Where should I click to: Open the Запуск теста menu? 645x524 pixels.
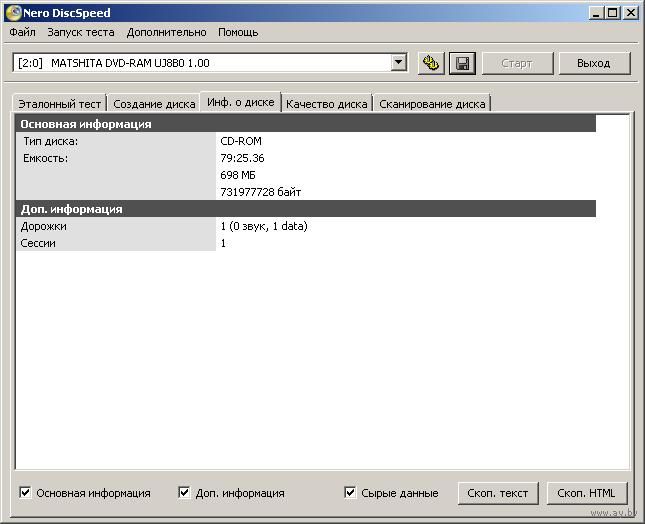point(81,32)
